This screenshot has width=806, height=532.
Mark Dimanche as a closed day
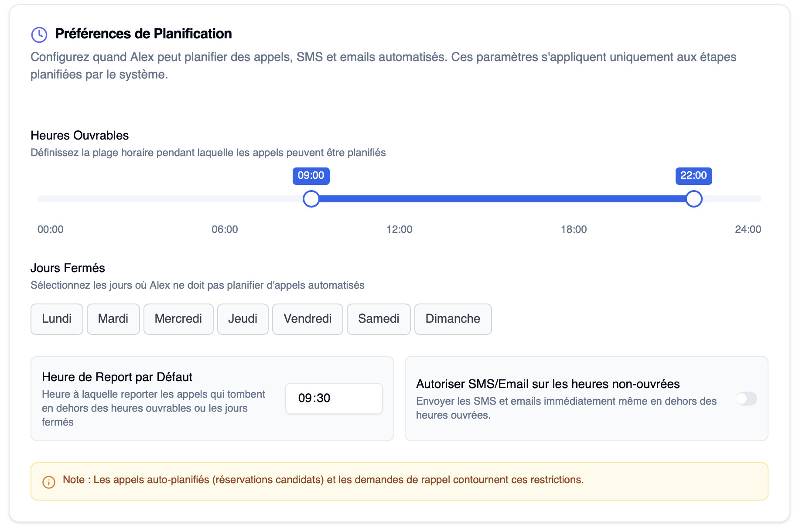tap(453, 319)
